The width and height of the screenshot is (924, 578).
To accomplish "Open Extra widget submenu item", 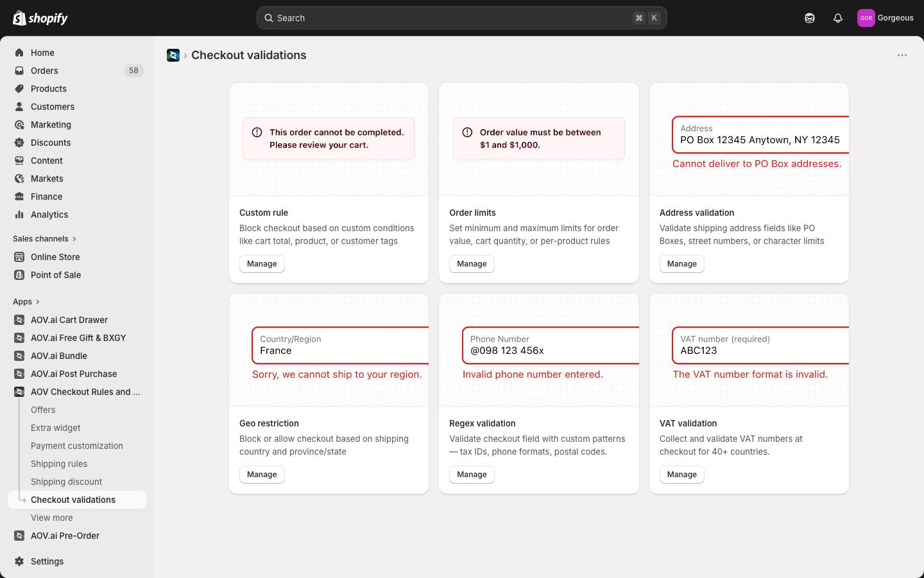I will 56,428.
